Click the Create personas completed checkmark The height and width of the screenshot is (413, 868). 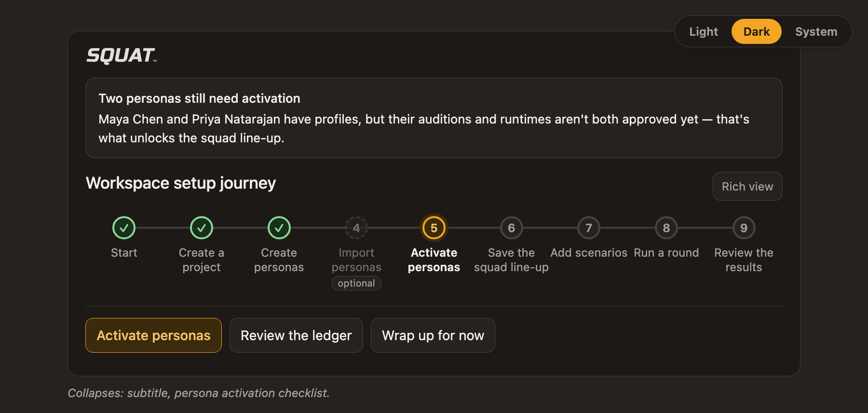(x=279, y=228)
